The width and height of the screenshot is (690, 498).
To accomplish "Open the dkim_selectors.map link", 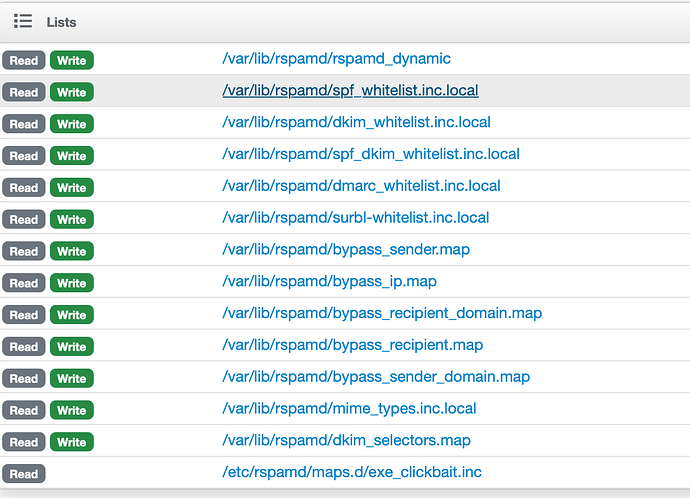I will pyautogui.click(x=346, y=441).
